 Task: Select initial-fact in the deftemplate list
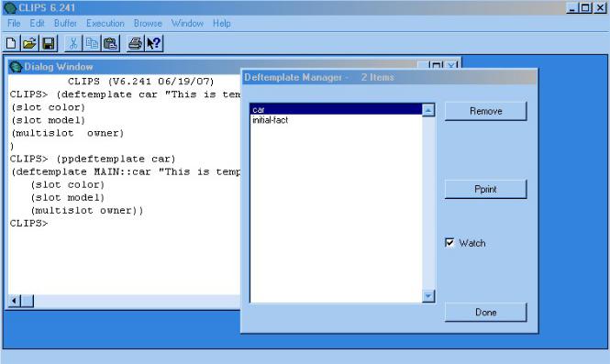[x=336, y=120]
